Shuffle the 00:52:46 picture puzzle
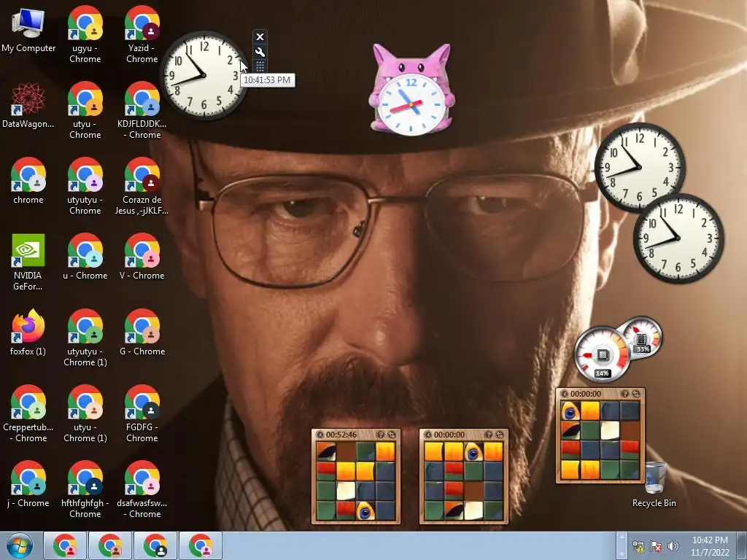Viewport: 747px width, 560px height. coord(392,435)
